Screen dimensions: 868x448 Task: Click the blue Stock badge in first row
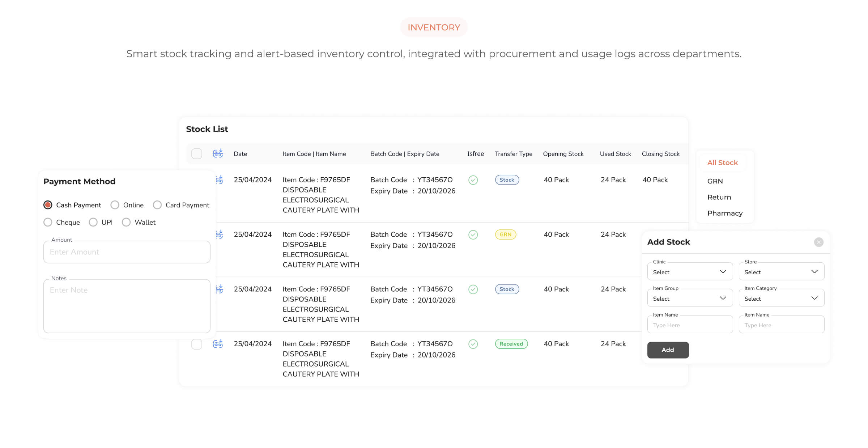point(507,180)
